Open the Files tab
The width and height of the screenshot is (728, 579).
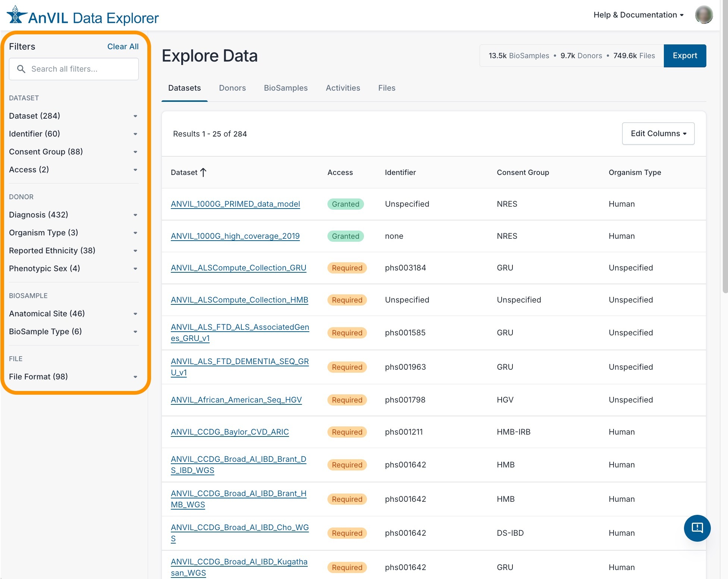387,88
